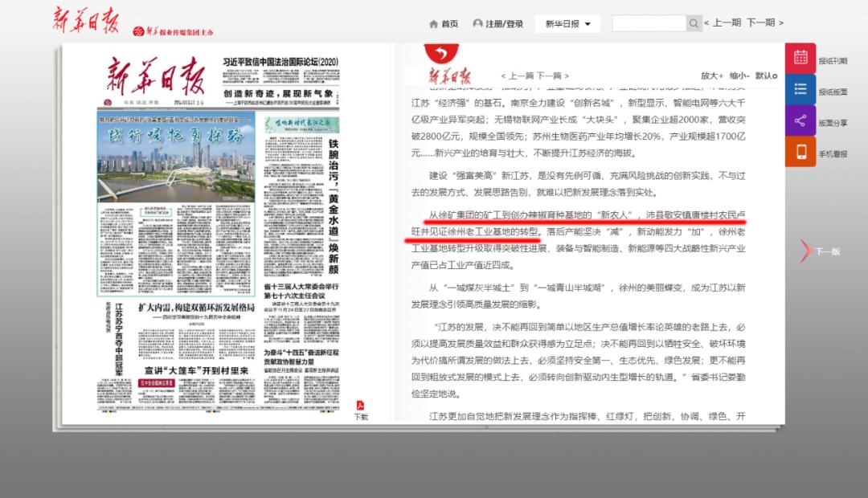Go to 下一期 next issue
The image size is (868, 498).
click(x=764, y=22)
